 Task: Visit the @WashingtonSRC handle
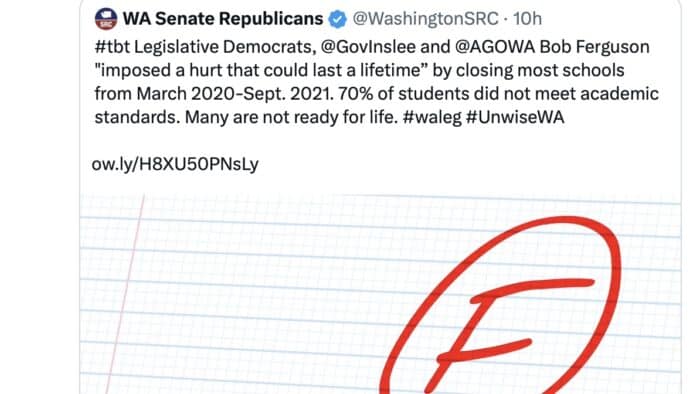pyautogui.click(x=425, y=19)
